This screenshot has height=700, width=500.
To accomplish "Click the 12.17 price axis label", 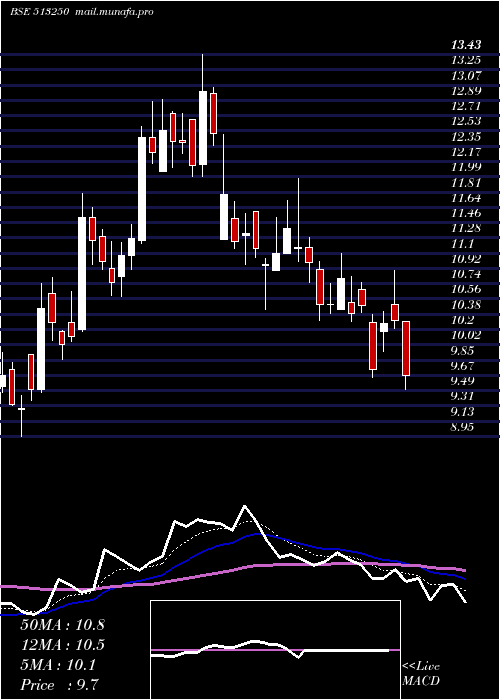I will point(466,152).
